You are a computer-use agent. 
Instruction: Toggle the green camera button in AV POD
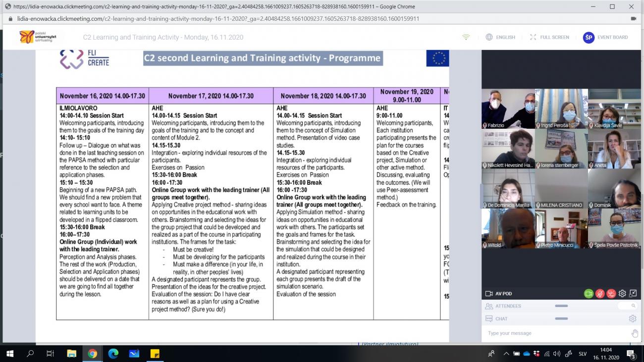(589, 294)
